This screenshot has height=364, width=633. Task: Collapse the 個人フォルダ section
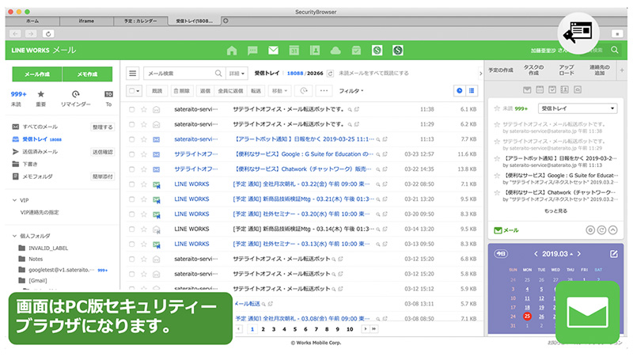(14, 236)
